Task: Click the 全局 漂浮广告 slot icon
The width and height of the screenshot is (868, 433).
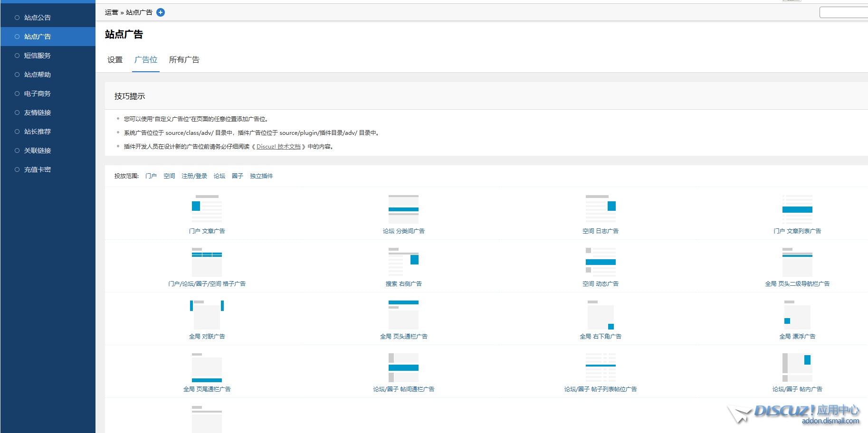Action: pyautogui.click(x=797, y=314)
